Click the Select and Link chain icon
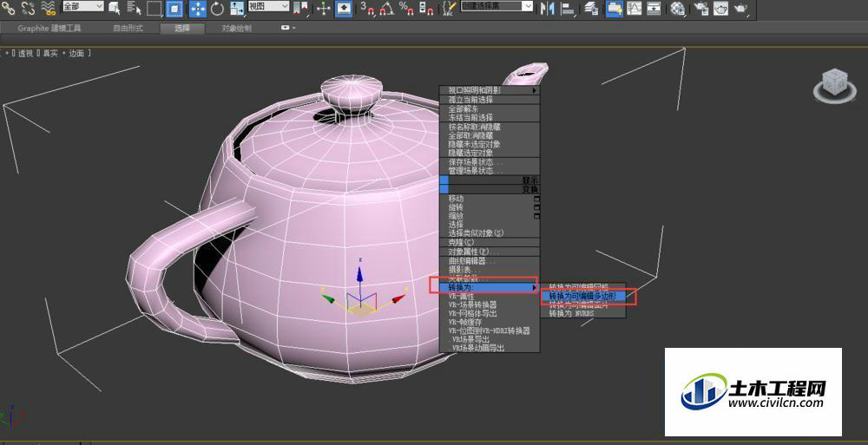The image size is (868, 445). [9, 7]
